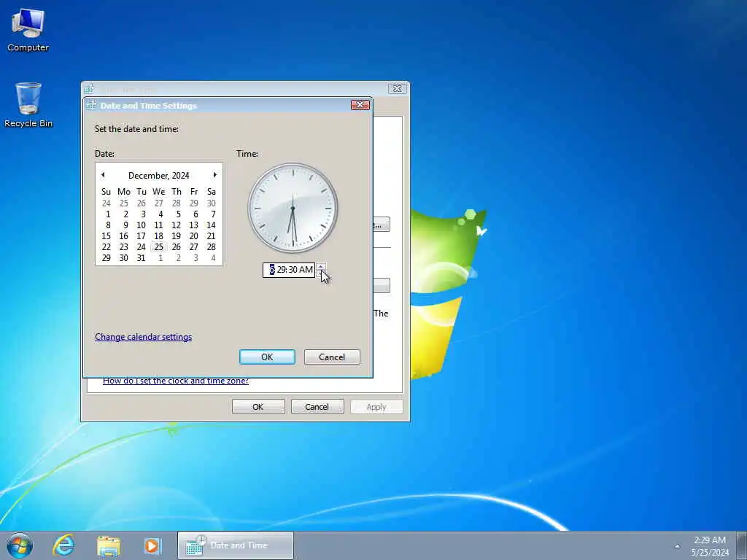Click Cancel in the background Date and Time window
This screenshot has width=747, height=560.
pyautogui.click(x=317, y=407)
